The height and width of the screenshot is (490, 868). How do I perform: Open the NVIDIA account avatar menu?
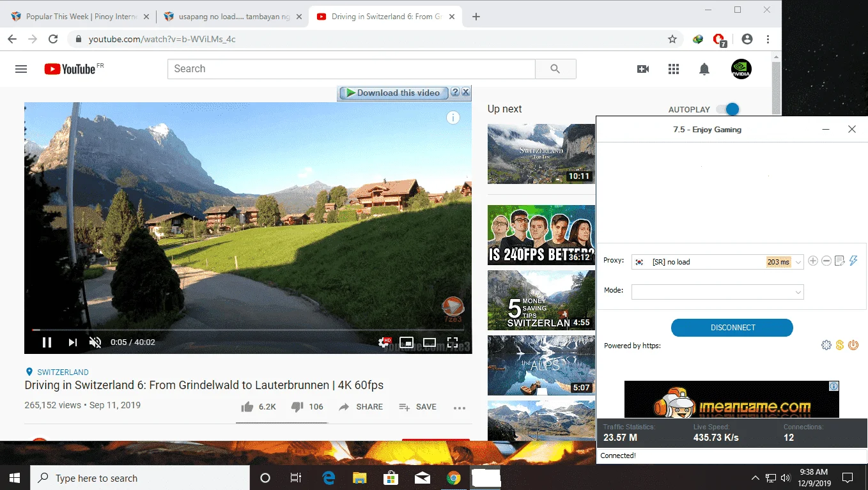pos(741,69)
